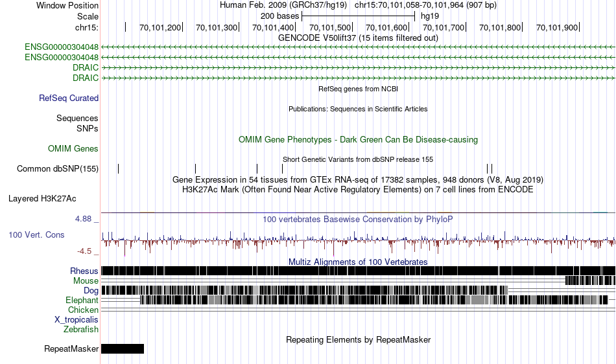Viewport: 616px width, 364px height.
Task: Click the Human Feb. 2009 (GRCh37/hg19) header
Action: pyautogui.click(x=283, y=5)
